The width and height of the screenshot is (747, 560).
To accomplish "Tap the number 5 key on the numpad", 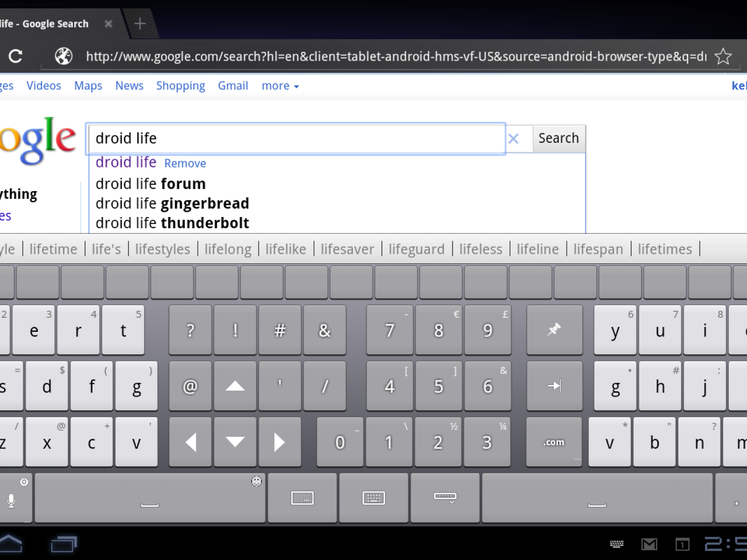I will 439,386.
